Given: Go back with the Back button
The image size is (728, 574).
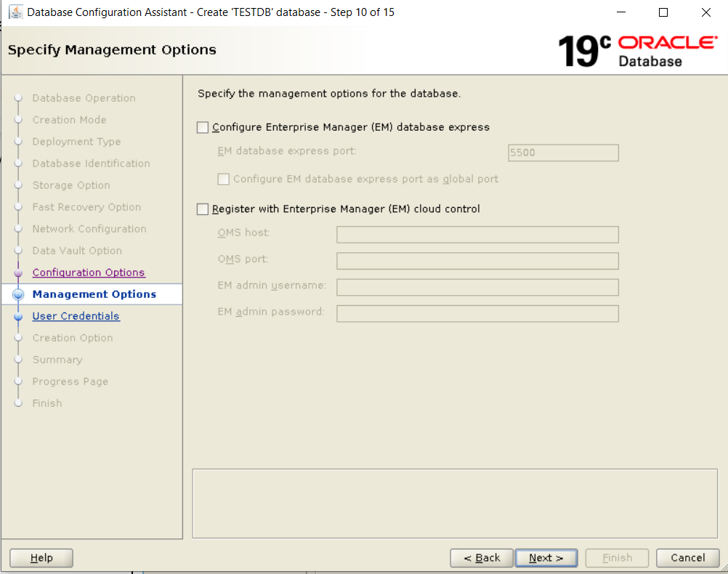Looking at the screenshot, I should pos(482,558).
